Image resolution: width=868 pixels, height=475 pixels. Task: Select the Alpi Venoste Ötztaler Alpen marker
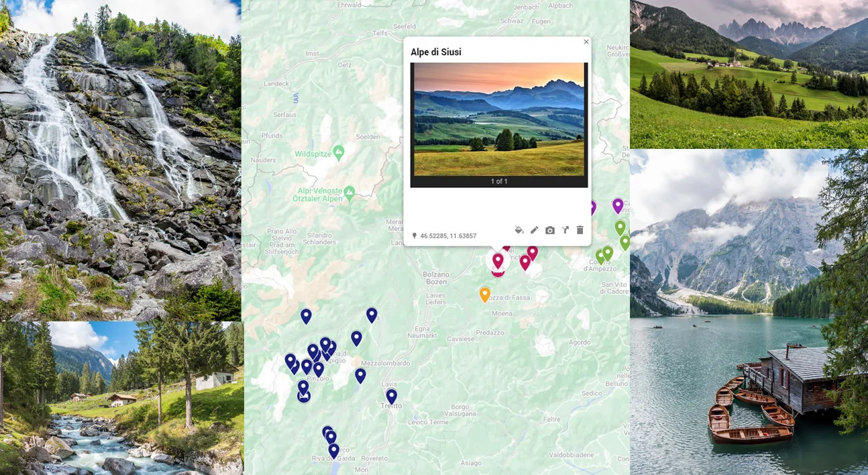[x=349, y=194]
